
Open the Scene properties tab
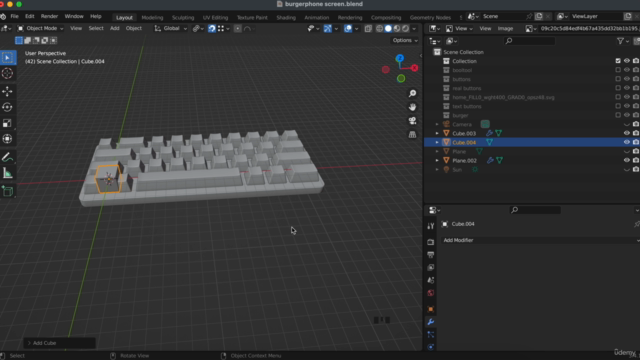click(x=431, y=280)
